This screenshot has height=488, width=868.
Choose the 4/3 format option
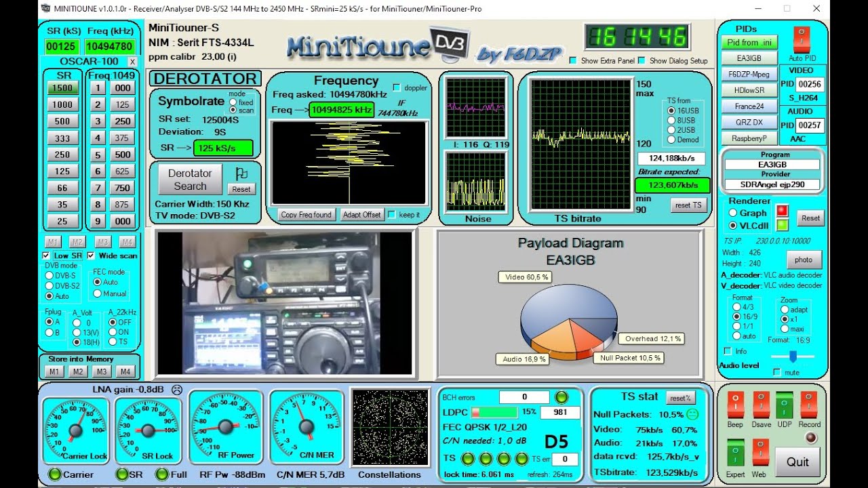pyautogui.click(x=737, y=307)
